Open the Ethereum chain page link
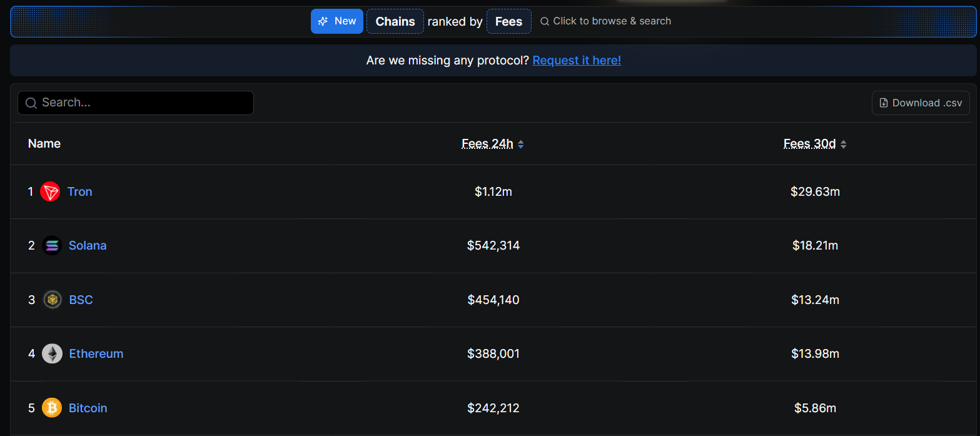This screenshot has width=980, height=436. pos(96,354)
